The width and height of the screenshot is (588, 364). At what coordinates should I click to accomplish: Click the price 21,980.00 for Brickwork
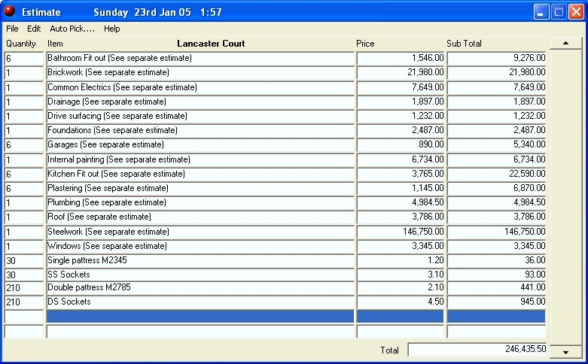point(400,72)
